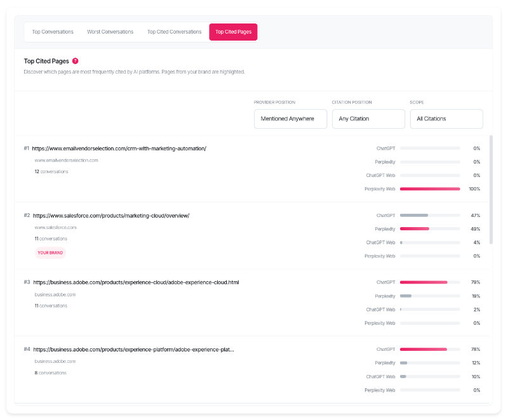Click the 100% Perplexity Web bar for result #1
Image resolution: width=508 pixels, height=420 pixels.
430,189
